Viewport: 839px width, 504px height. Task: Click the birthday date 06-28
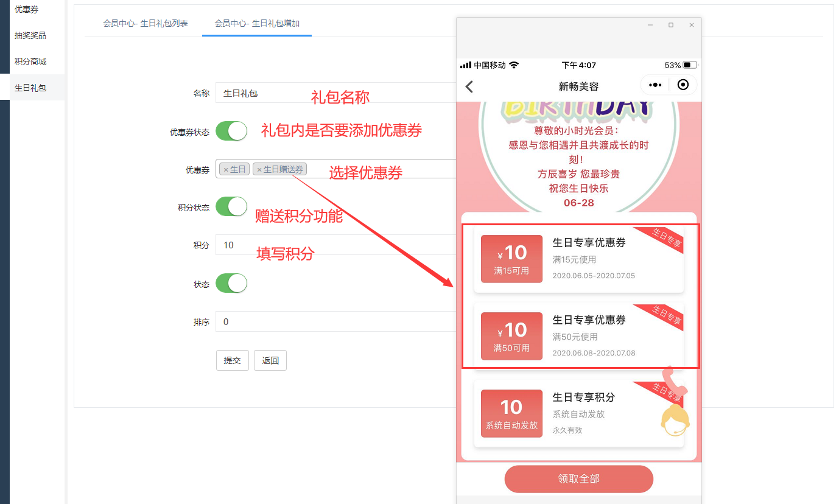[579, 203]
